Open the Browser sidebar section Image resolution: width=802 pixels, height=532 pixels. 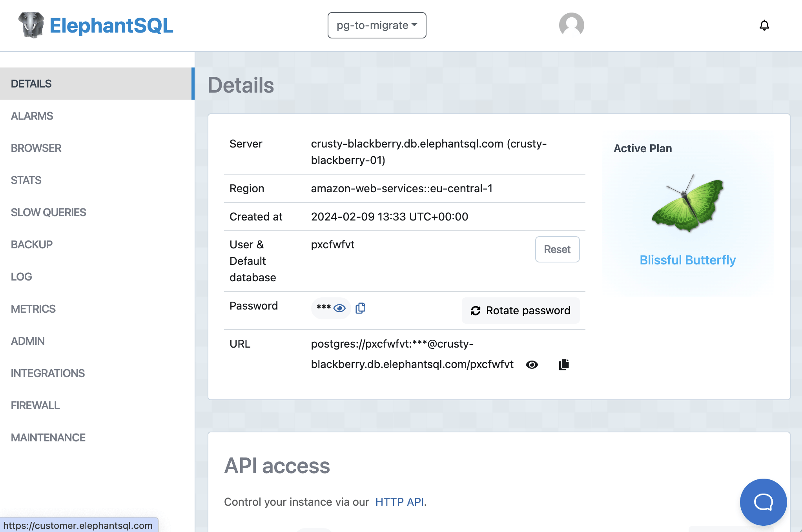tap(36, 148)
